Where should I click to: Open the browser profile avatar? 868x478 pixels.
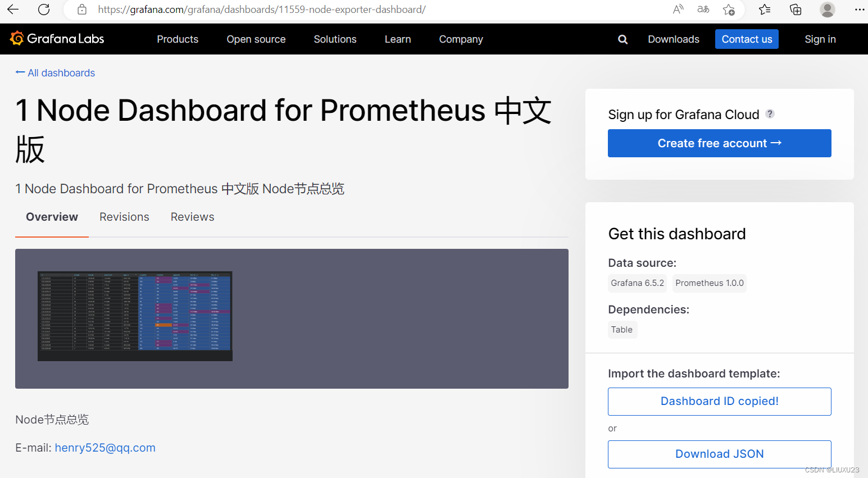[x=827, y=10]
